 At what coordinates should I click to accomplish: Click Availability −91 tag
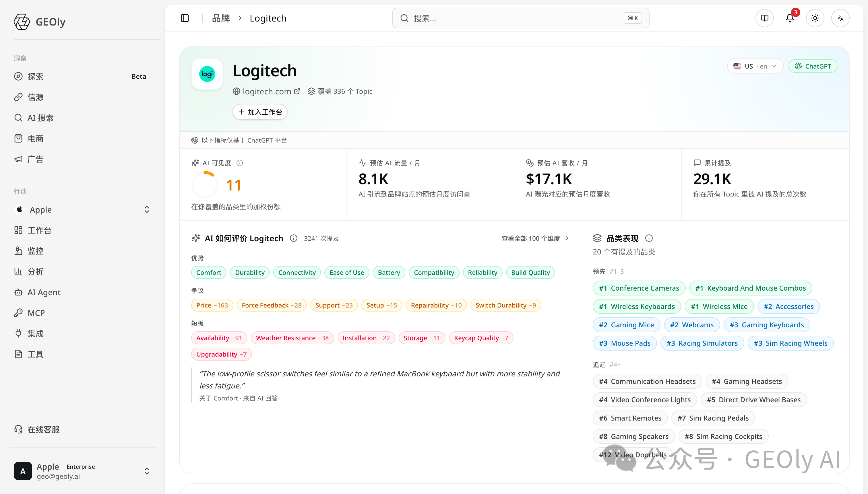(219, 338)
